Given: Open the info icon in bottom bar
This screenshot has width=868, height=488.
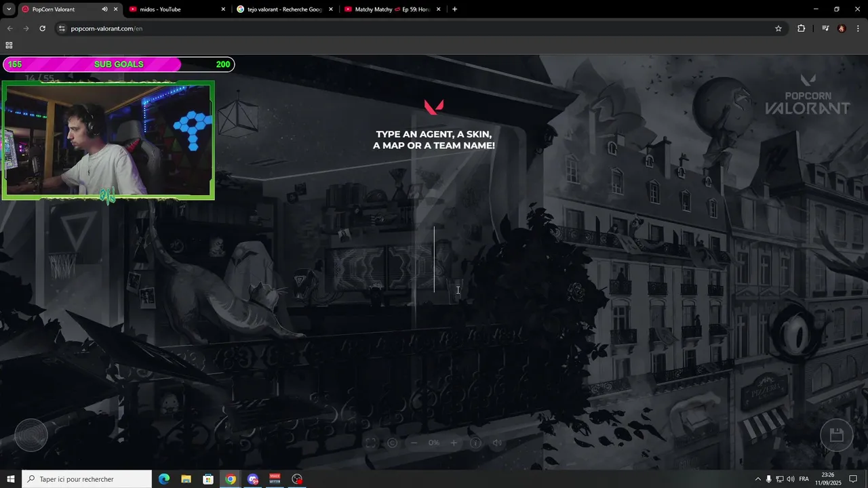Looking at the screenshot, I should (475, 443).
